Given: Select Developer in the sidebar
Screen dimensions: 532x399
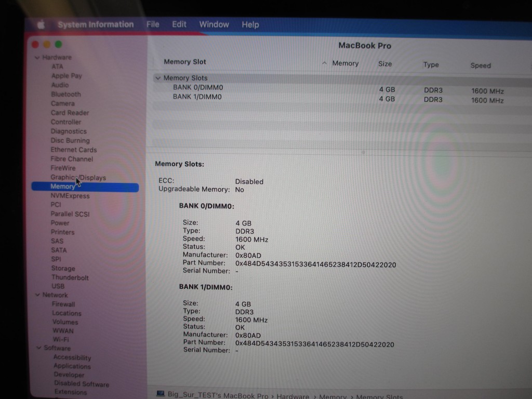Looking at the screenshot, I should click(x=69, y=375).
